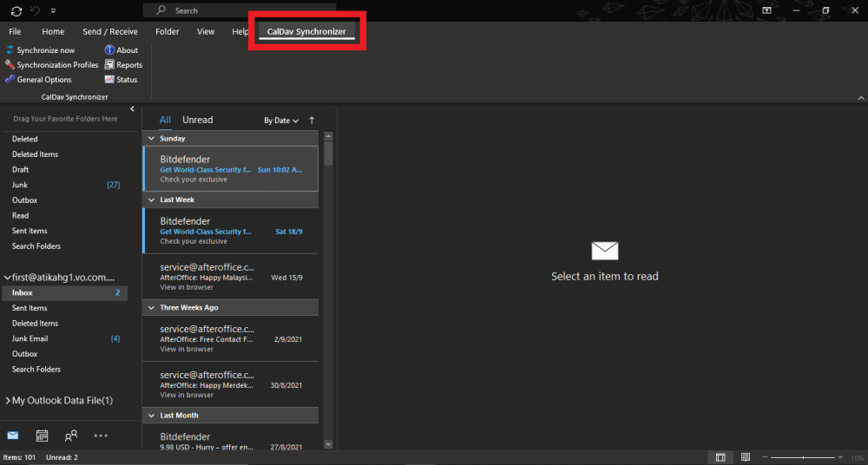
Task: Filter the message list by Unread
Action: 197,120
